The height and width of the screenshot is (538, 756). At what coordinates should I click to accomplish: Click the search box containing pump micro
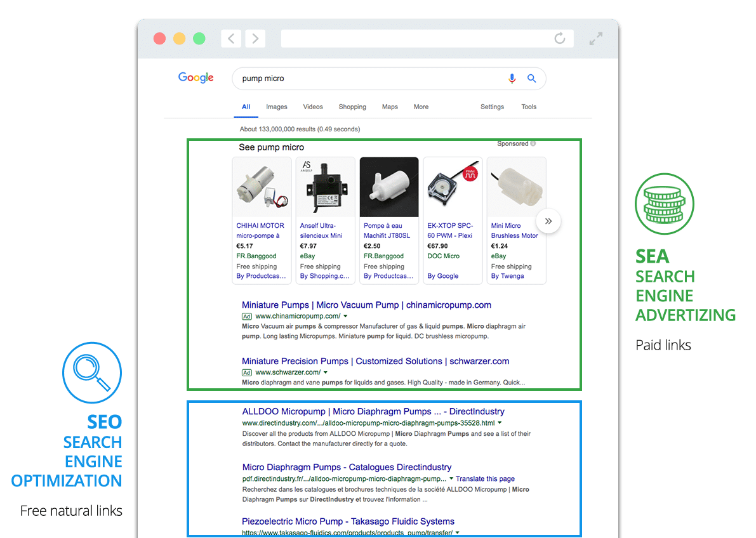pyautogui.click(x=368, y=79)
